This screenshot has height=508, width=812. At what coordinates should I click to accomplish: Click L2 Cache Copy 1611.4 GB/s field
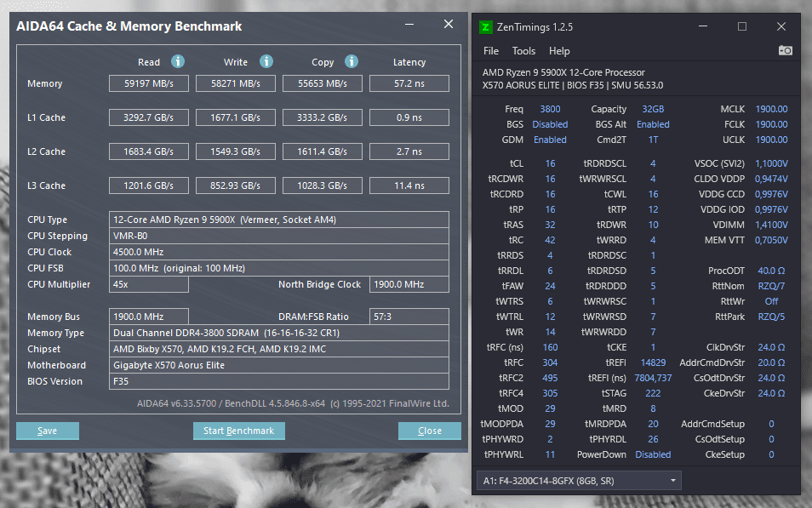tap(322, 151)
